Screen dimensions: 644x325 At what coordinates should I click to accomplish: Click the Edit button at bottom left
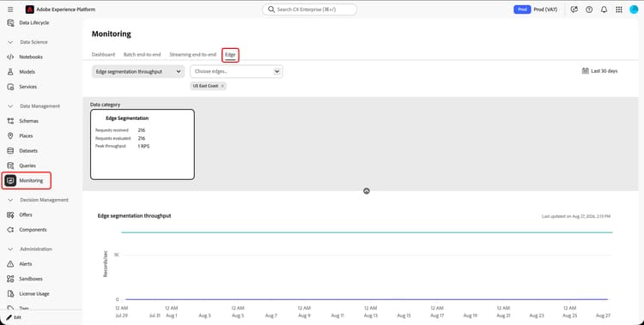pos(14,317)
